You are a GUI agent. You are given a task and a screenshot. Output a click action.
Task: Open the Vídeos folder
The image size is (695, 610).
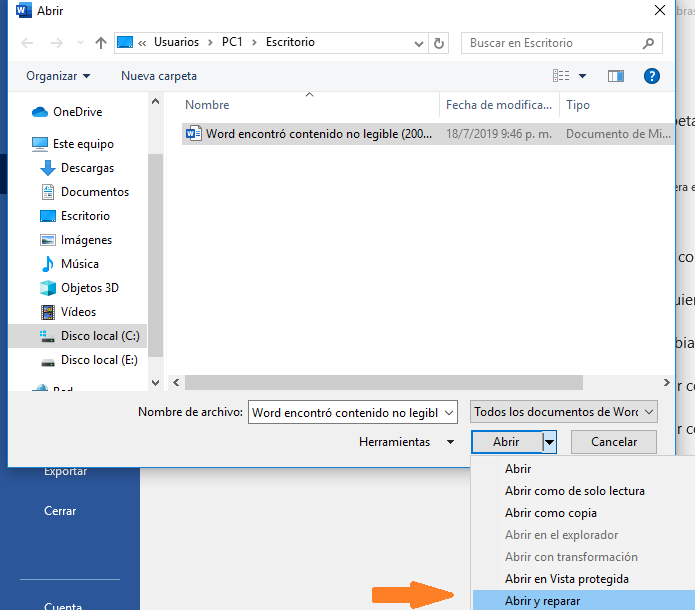78,312
